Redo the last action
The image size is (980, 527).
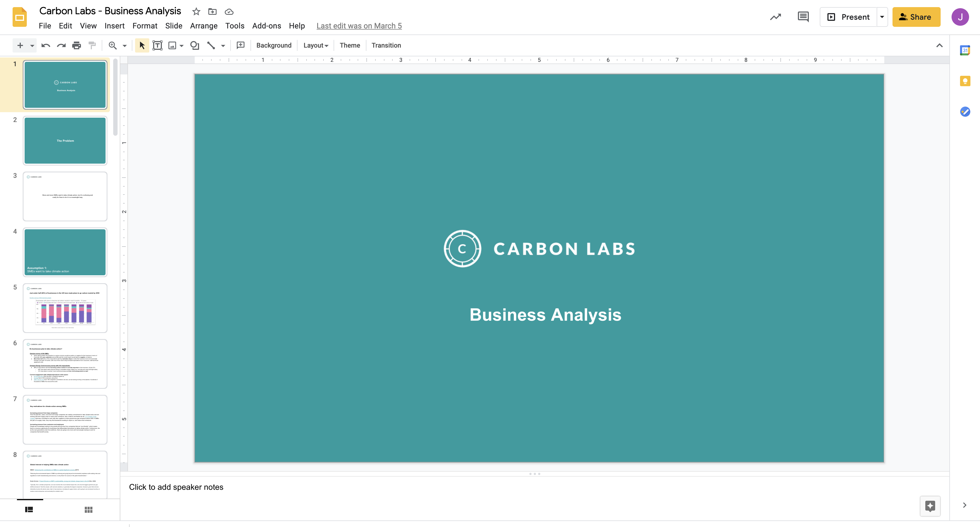tap(61, 45)
